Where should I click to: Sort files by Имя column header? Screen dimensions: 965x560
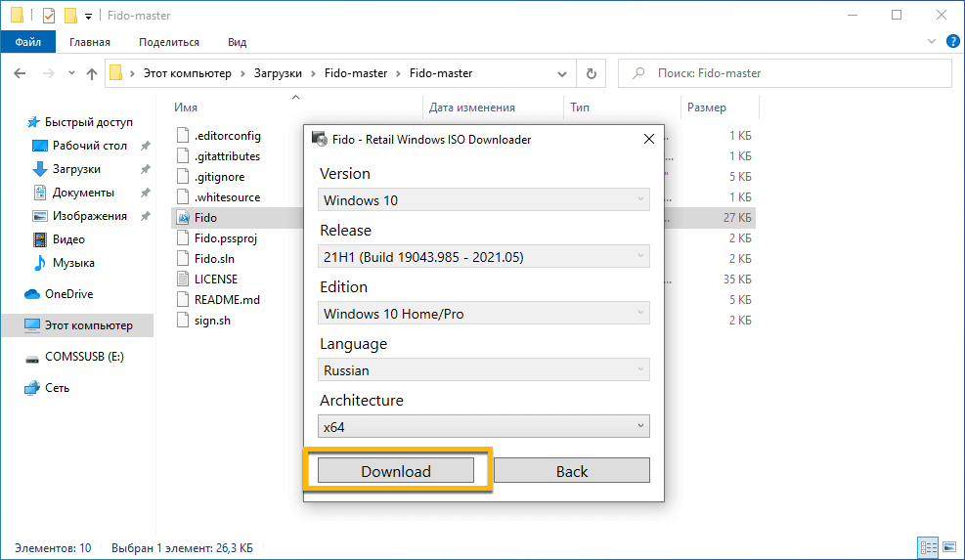[x=185, y=108]
